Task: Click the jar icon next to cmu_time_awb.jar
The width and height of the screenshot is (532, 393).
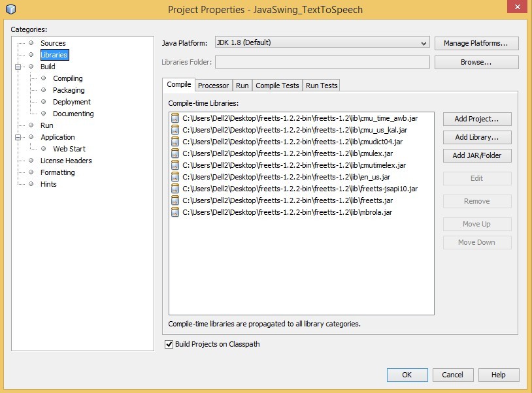Action: (x=175, y=118)
